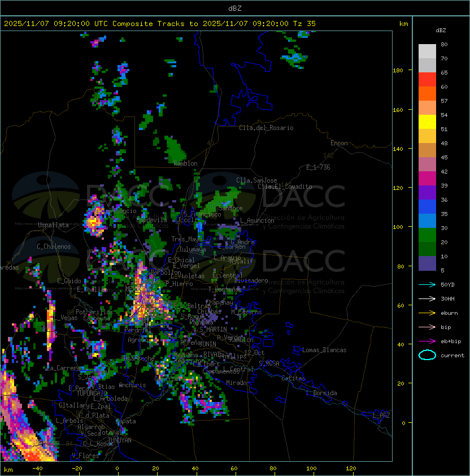Image resolution: width=470 pixels, height=476 pixels.
Task: Click the S_Francisco map label
Action: pyautogui.click(x=203, y=214)
